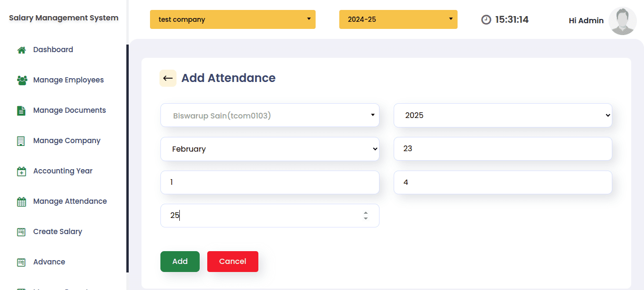Screen dimensions: 644x290
Task: Click the Manage Employees people icon
Action: click(x=22, y=81)
